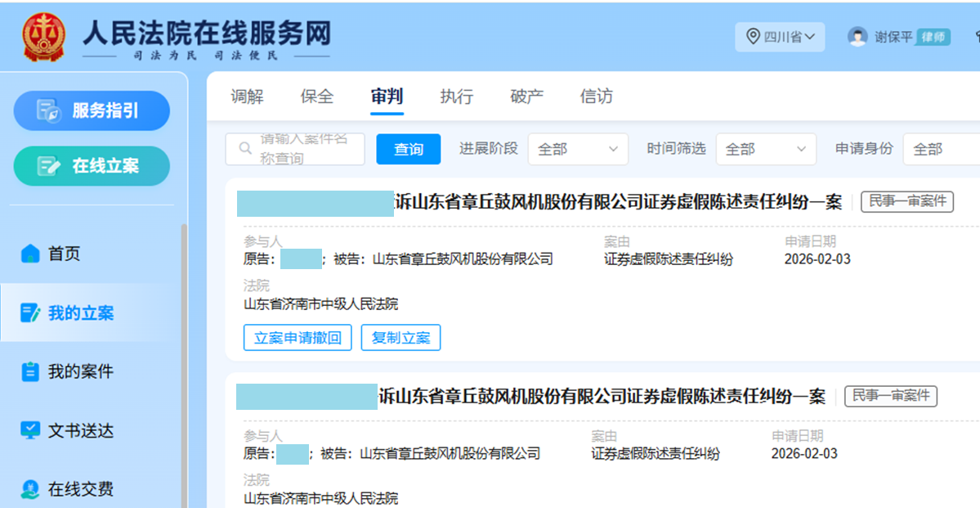Click second case's 山东省济南市中级人民法院 court
980x508 pixels.
(x=320, y=499)
